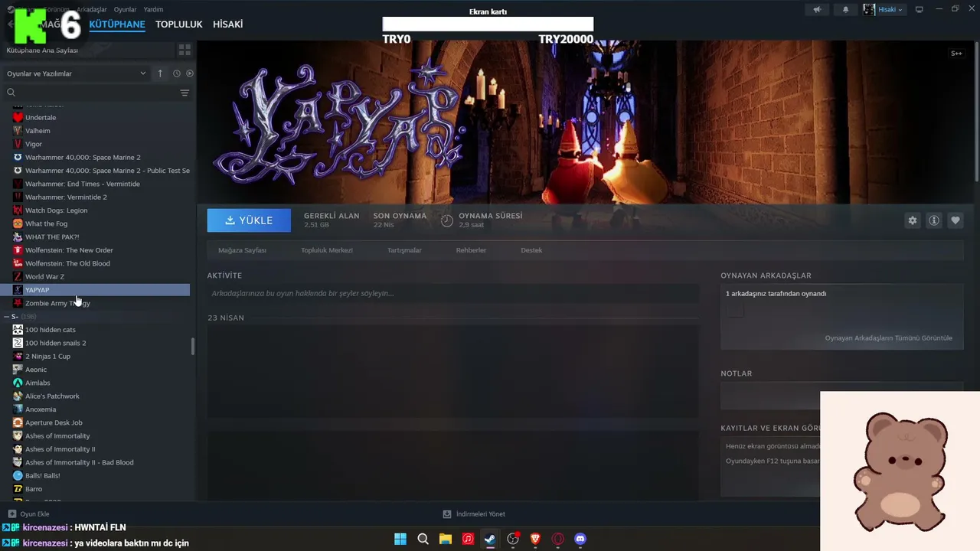Click the game list scrollbar thumb
Screen dimensions: 980x551
pyautogui.click(x=193, y=346)
